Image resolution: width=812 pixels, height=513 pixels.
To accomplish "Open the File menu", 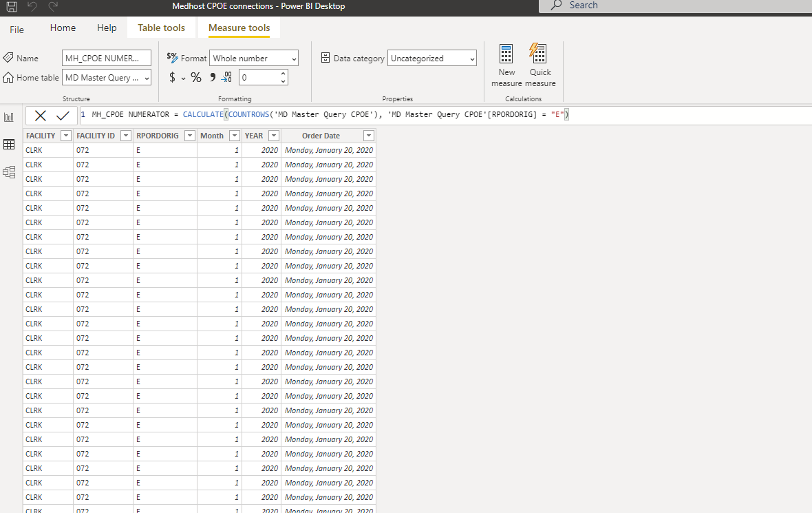I will (17, 30).
